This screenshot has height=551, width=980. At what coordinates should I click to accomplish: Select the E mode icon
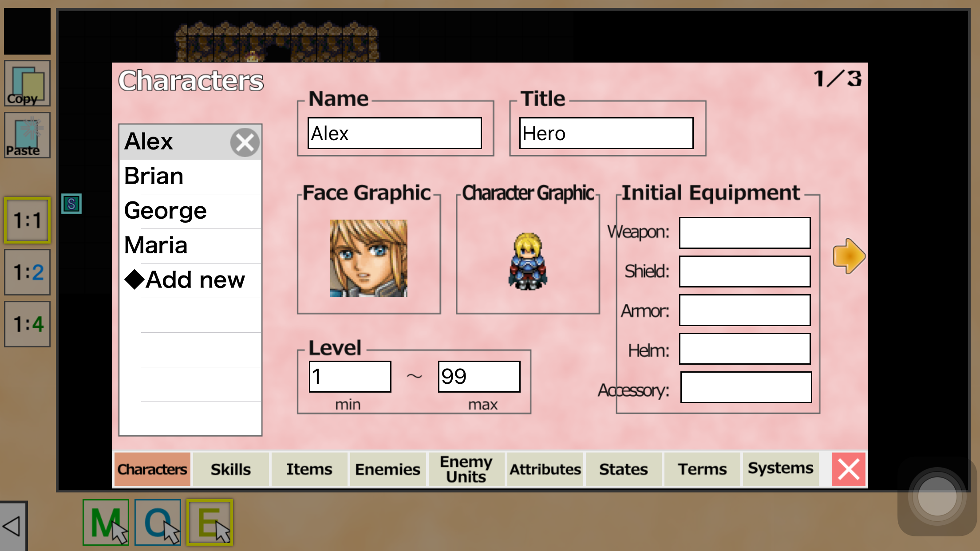(210, 522)
